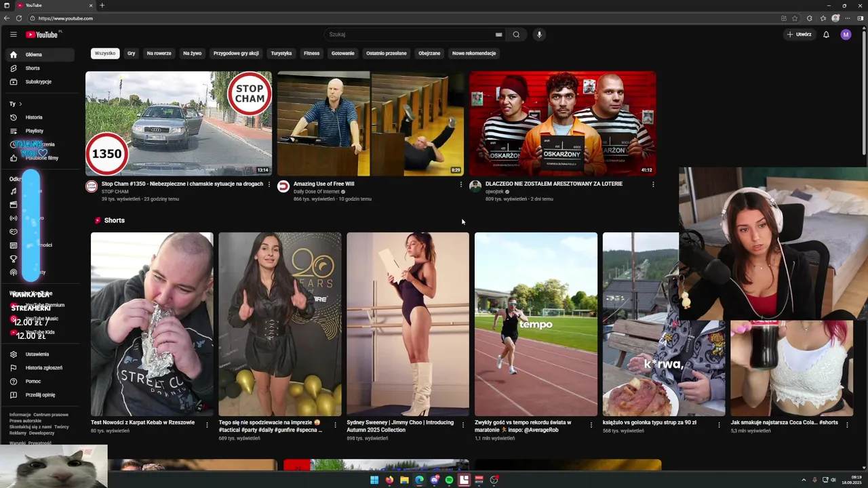Open the Stop Cham #1350 video title
Viewport: 868px width, 488px height.
point(182,184)
